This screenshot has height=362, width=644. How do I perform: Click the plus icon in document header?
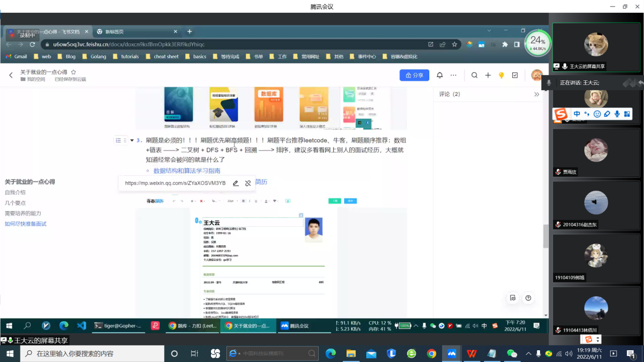click(488, 75)
